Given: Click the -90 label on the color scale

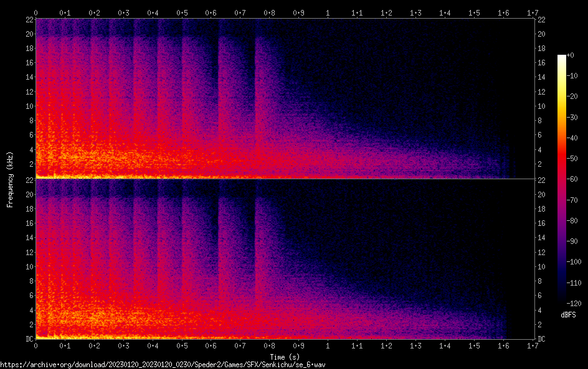Looking at the screenshot, I should point(571,241).
